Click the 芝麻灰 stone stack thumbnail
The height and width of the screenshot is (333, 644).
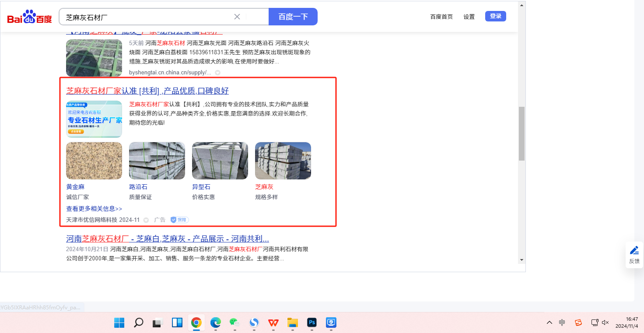(x=283, y=161)
